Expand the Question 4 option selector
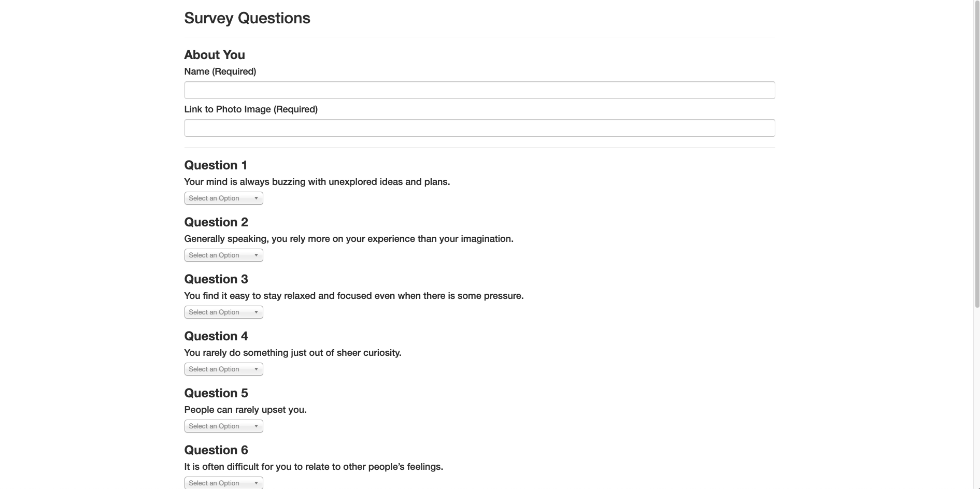 coord(223,369)
